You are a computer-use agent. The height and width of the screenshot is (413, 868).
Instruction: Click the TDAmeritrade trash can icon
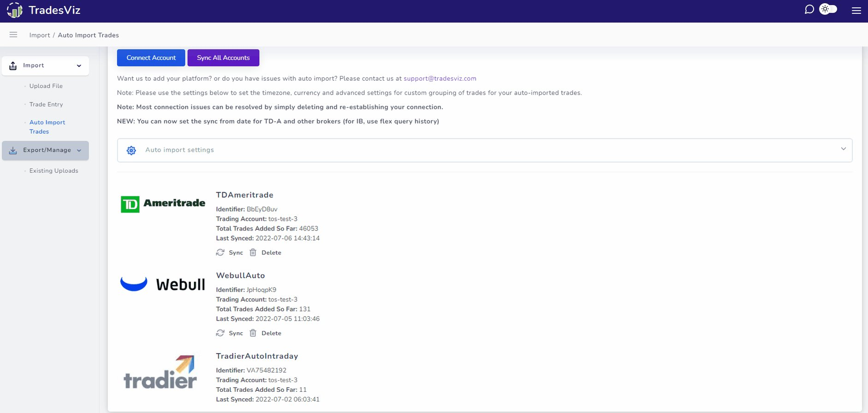[253, 253]
